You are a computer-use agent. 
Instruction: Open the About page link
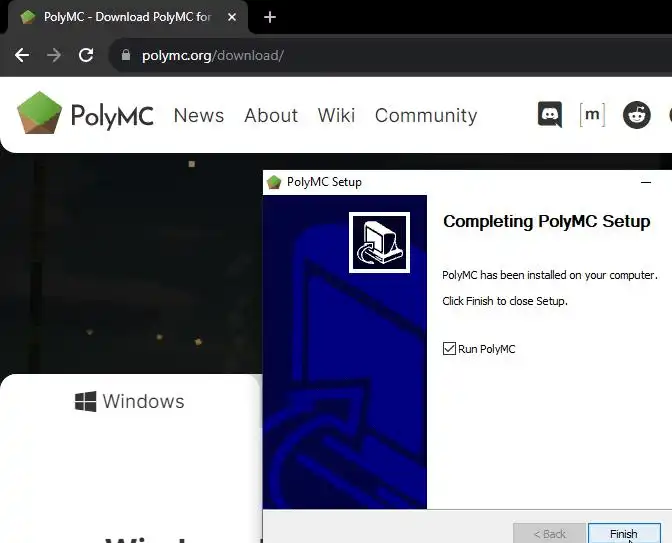click(x=271, y=115)
